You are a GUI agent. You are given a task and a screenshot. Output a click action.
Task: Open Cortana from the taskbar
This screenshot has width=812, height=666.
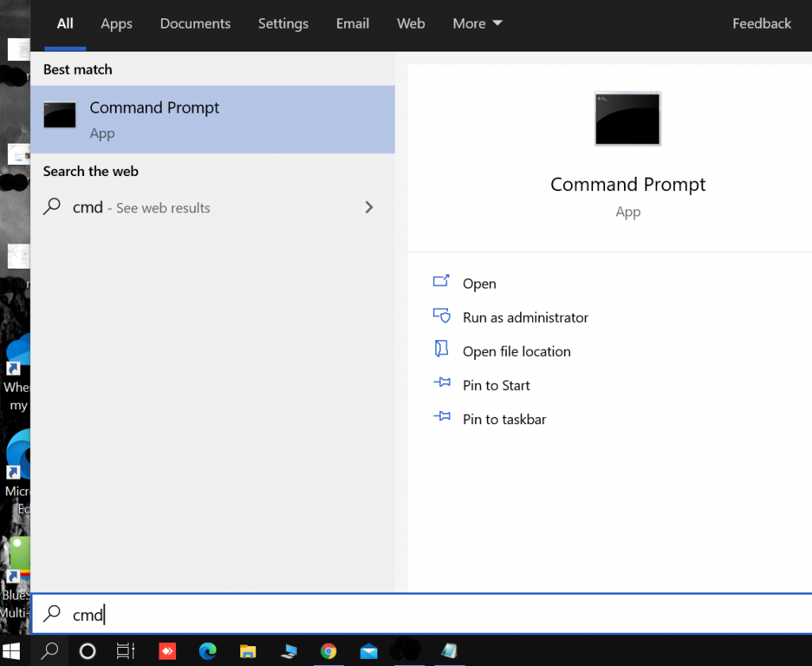tap(87, 651)
